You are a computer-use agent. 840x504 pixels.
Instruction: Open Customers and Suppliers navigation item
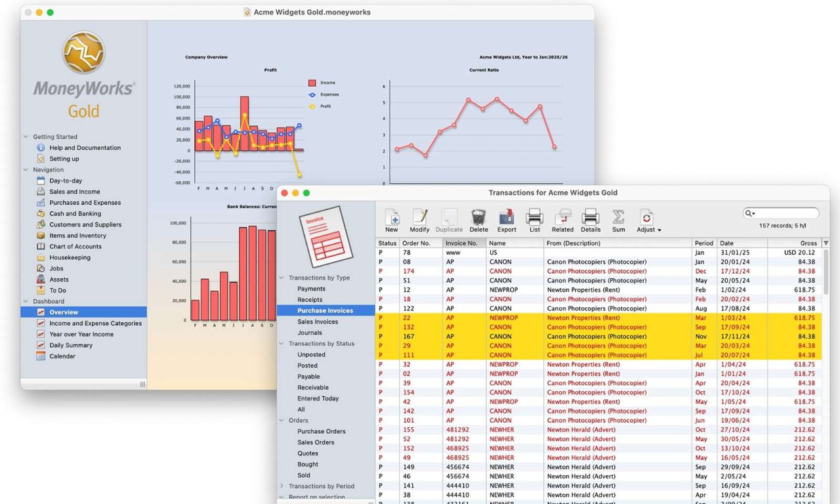point(85,224)
